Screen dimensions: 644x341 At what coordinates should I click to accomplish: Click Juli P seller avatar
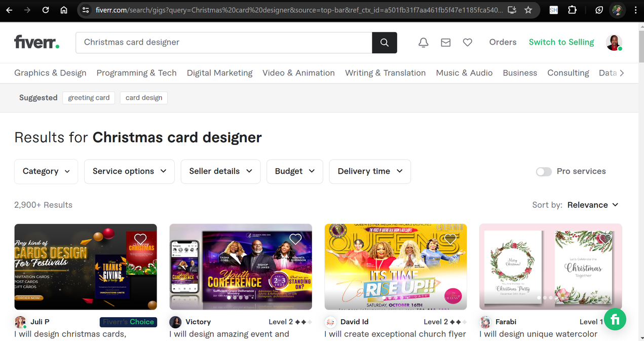[20, 322]
